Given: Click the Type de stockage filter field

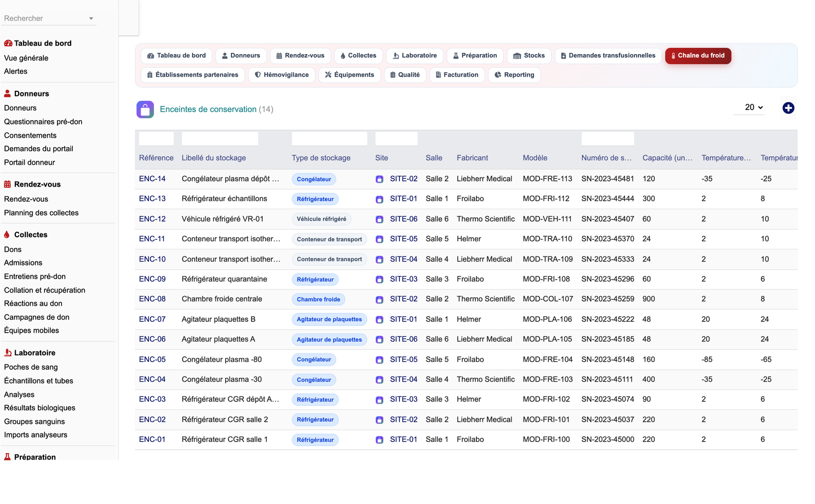Looking at the screenshot, I should coord(329,139).
